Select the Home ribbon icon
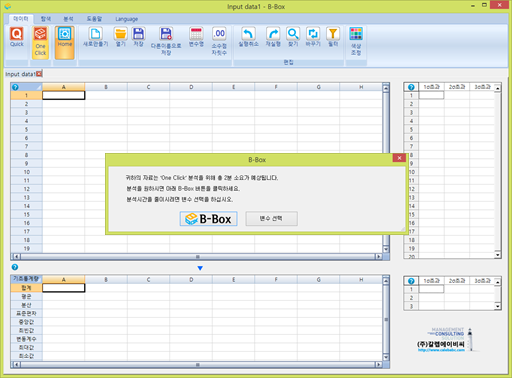The image size is (512, 378). click(x=65, y=42)
